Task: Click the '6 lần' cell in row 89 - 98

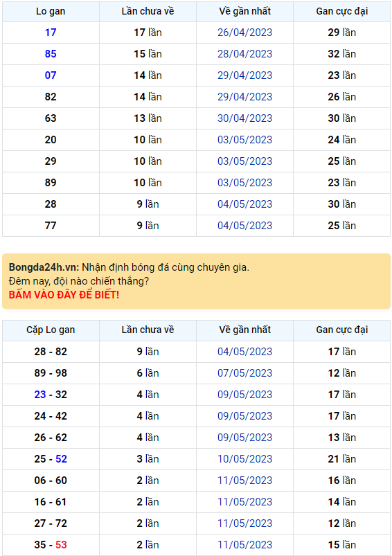Action: [x=148, y=373]
